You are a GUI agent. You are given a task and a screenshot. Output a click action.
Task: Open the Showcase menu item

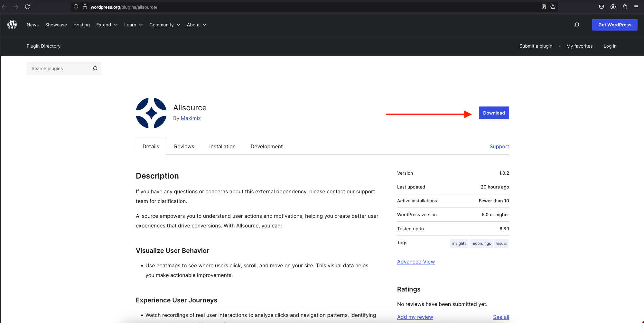[56, 25]
